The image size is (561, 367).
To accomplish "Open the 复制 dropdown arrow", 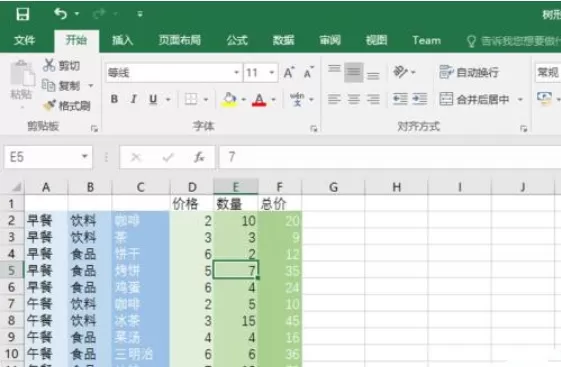I will tap(91, 86).
